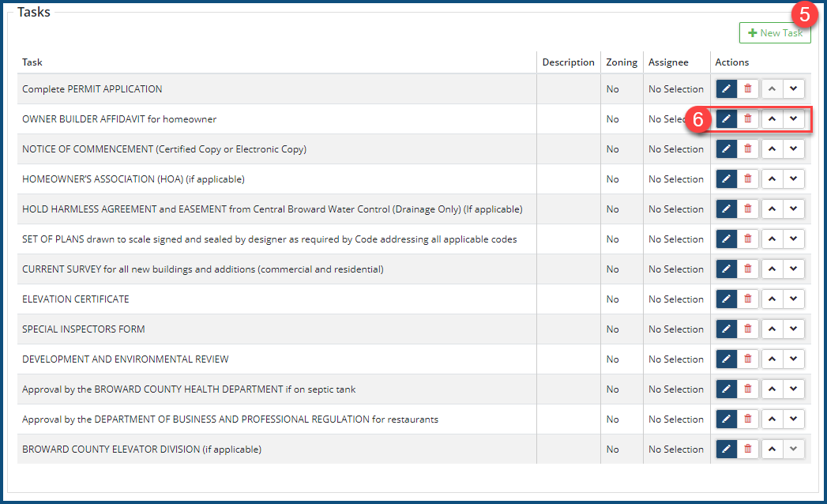
Task: Move HOMEOWNER'S ASSOCIATION task down
Action: click(793, 179)
